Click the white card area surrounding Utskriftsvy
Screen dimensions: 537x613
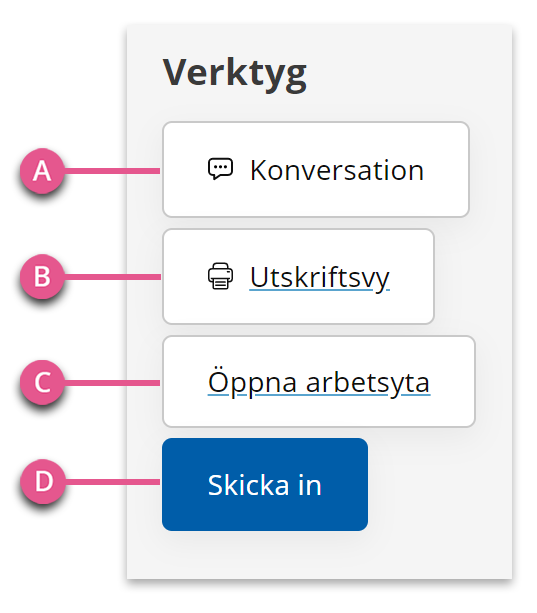[x=298, y=276]
